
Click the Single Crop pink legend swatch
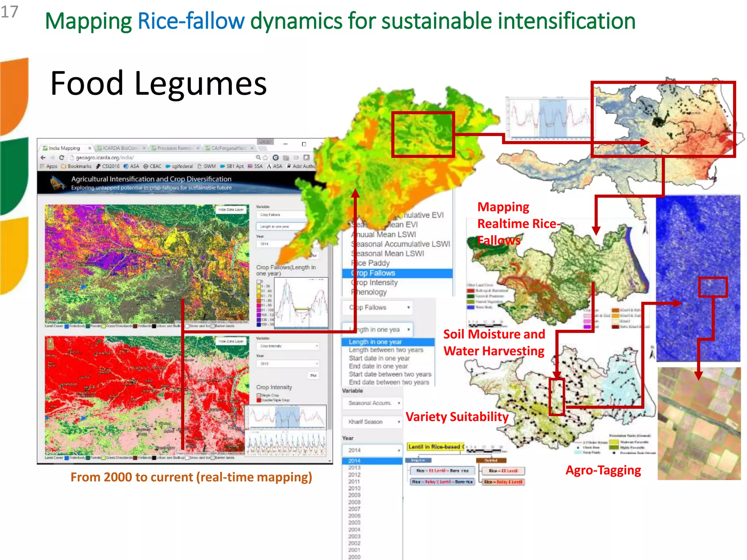(259, 395)
